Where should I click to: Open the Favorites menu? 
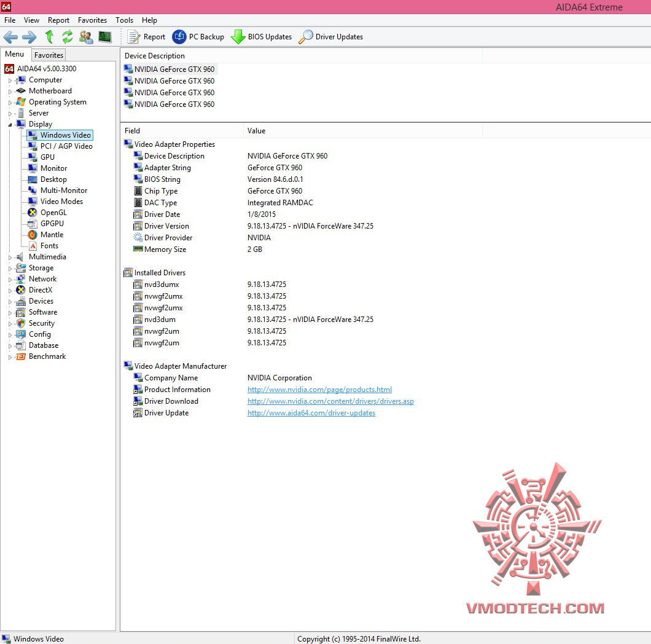pos(92,20)
